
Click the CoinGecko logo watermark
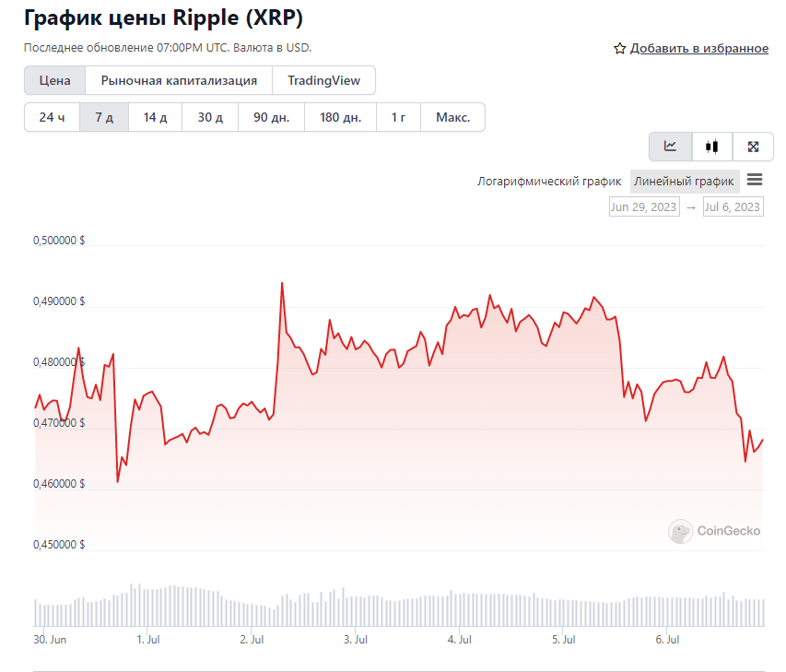click(x=714, y=531)
